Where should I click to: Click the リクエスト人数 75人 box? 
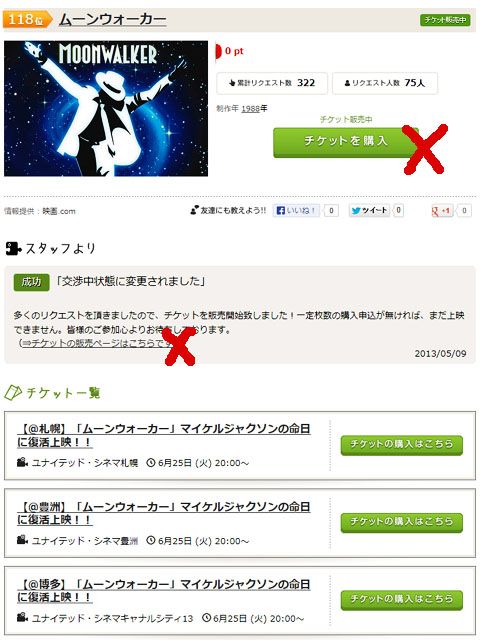[x=385, y=83]
